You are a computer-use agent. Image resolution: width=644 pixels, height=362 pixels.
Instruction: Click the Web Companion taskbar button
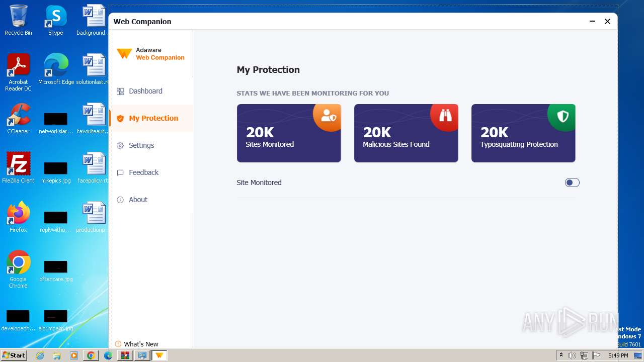[x=159, y=355]
